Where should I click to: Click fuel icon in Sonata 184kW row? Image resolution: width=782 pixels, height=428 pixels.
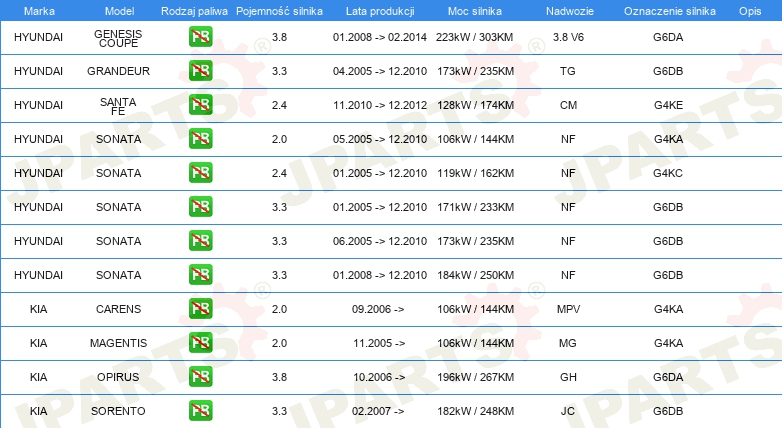(x=200, y=274)
